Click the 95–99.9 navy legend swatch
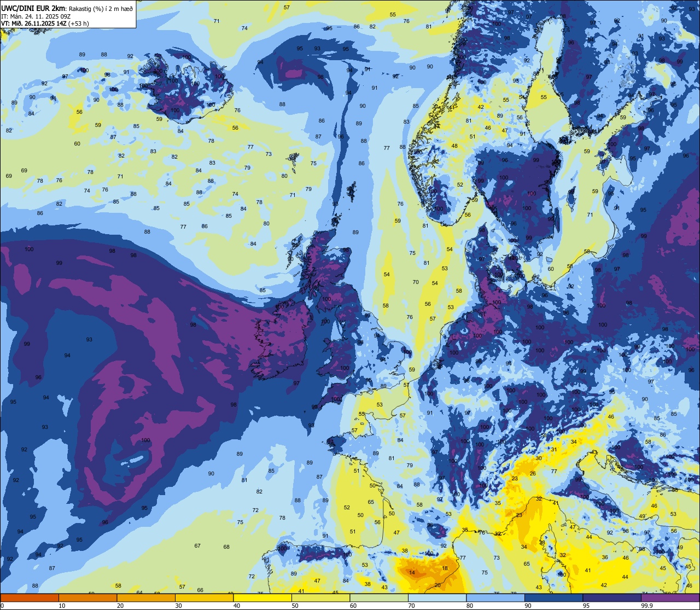Screen dimensions: 700x610 (612, 597)
